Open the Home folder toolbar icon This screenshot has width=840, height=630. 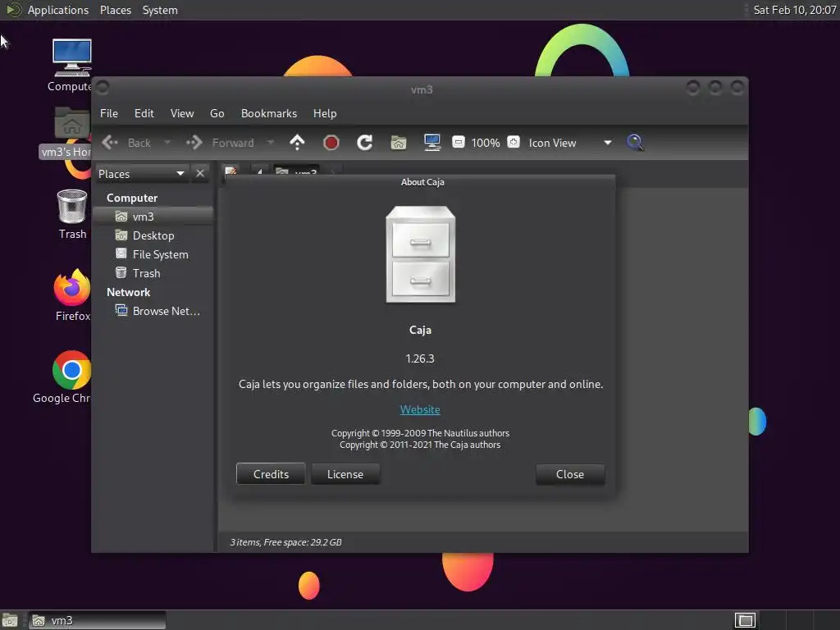coord(399,143)
